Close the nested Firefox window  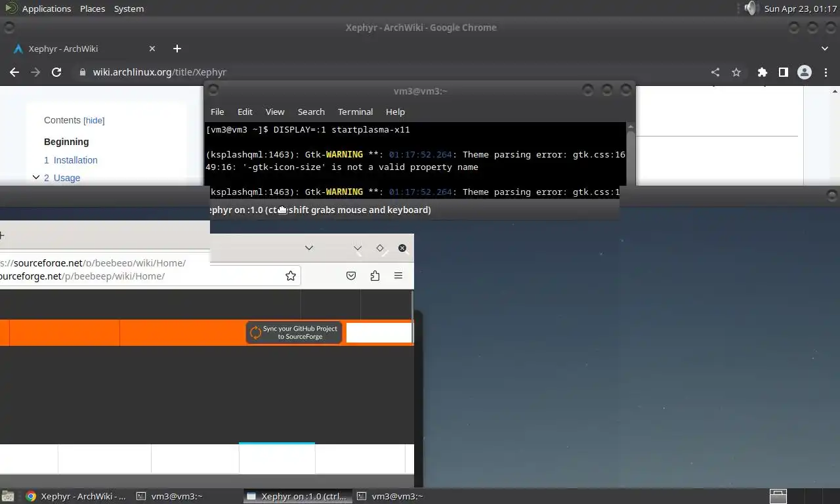[x=402, y=248]
